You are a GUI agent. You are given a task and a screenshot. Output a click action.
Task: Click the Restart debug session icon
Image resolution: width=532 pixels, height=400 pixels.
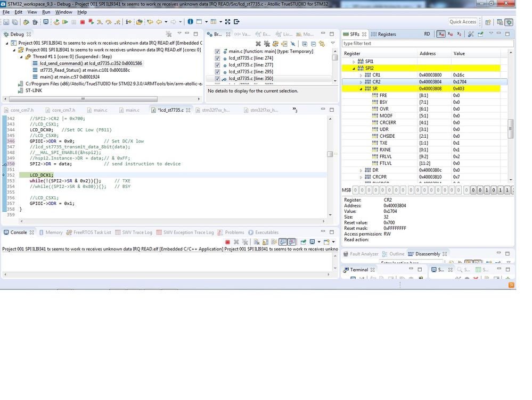(56, 22)
